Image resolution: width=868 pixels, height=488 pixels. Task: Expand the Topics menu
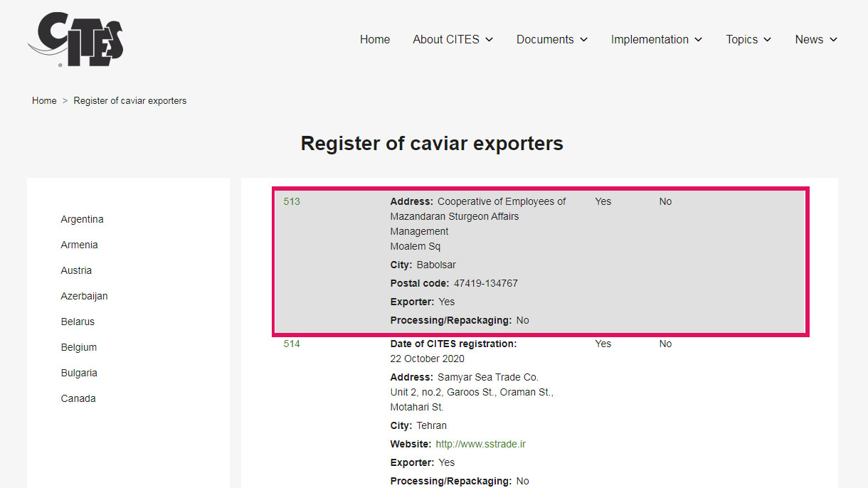pyautogui.click(x=748, y=40)
